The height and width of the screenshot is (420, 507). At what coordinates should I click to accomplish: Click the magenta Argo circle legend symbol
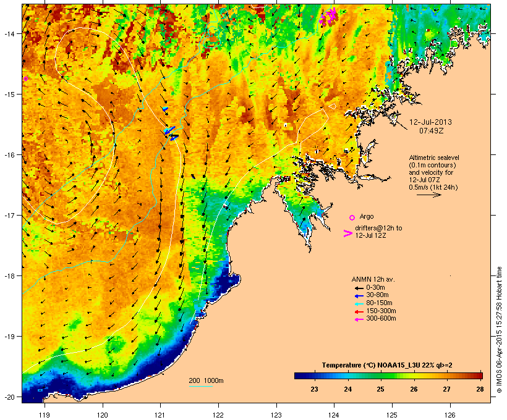(x=352, y=217)
